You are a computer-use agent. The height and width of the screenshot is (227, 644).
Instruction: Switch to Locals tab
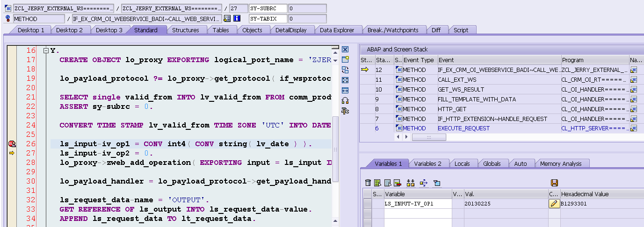click(x=462, y=163)
